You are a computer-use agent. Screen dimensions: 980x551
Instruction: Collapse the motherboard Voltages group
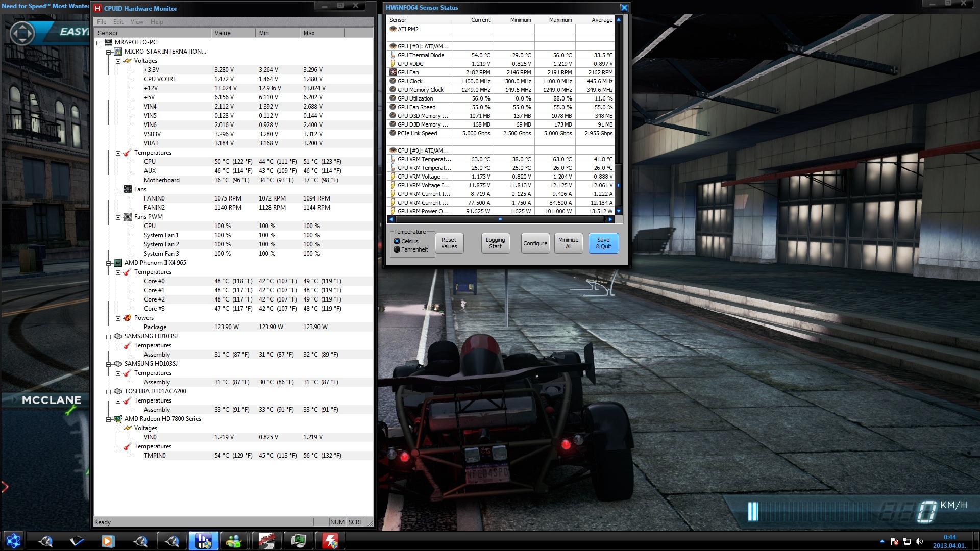(118, 61)
